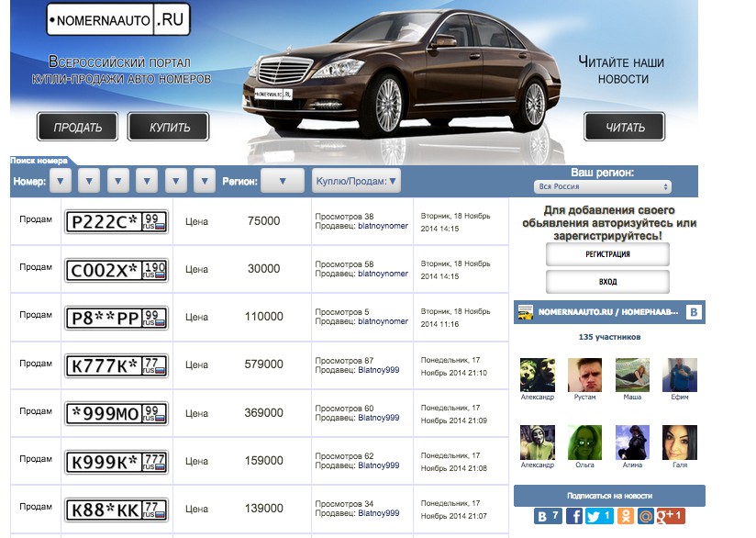
Task: Click the Twitter share icon
Action: (x=599, y=516)
